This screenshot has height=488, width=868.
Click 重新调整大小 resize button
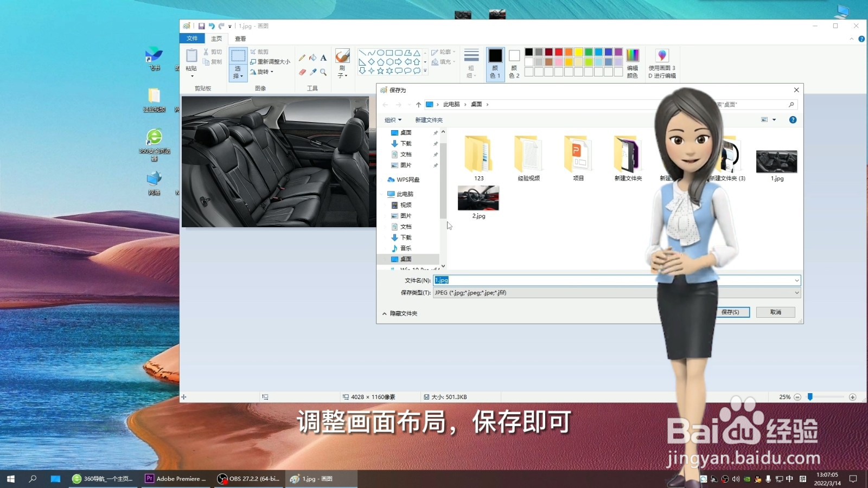click(x=270, y=62)
